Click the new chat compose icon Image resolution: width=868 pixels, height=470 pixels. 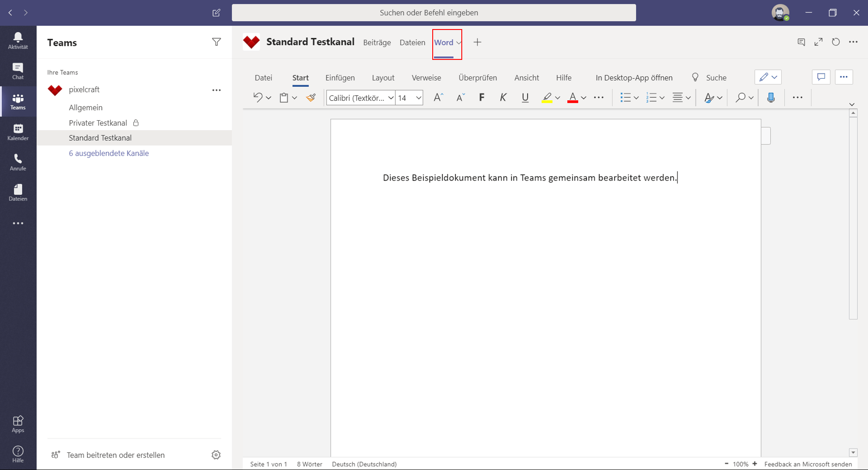[x=216, y=13]
